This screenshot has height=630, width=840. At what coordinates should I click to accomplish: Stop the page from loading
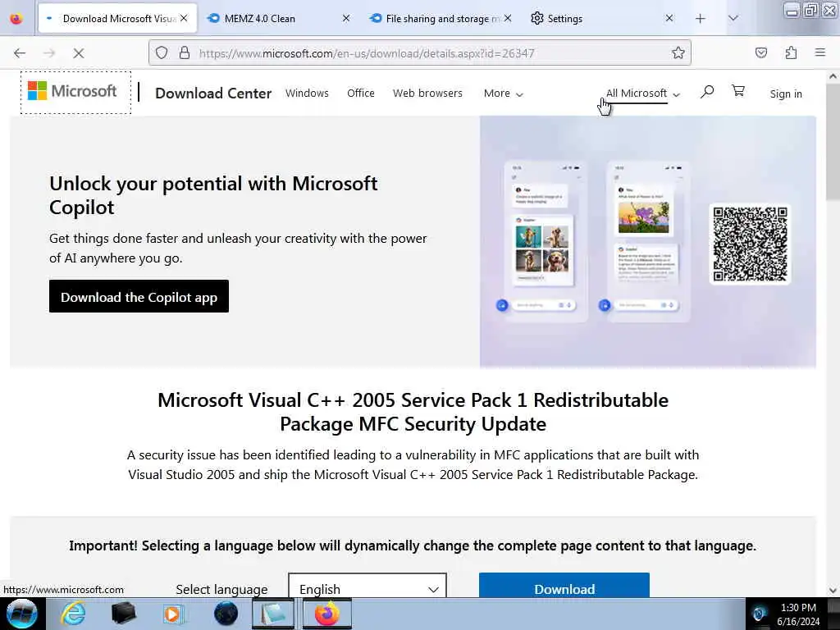click(78, 53)
